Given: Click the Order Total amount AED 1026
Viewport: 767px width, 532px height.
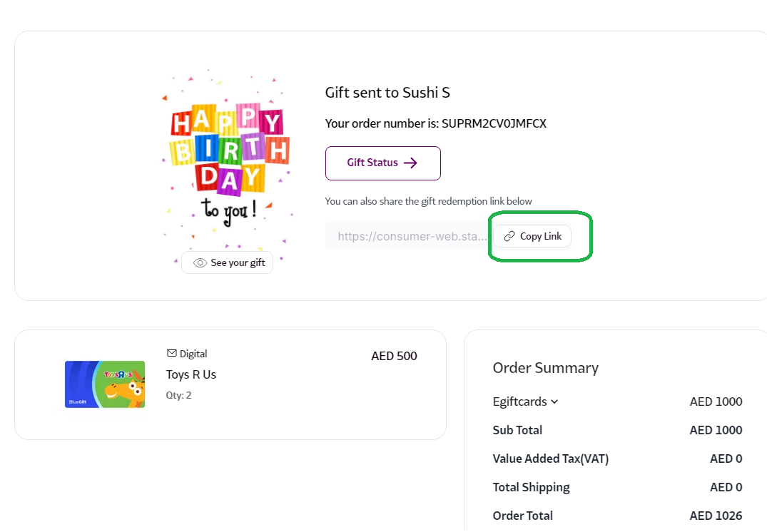Looking at the screenshot, I should point(716,516).
